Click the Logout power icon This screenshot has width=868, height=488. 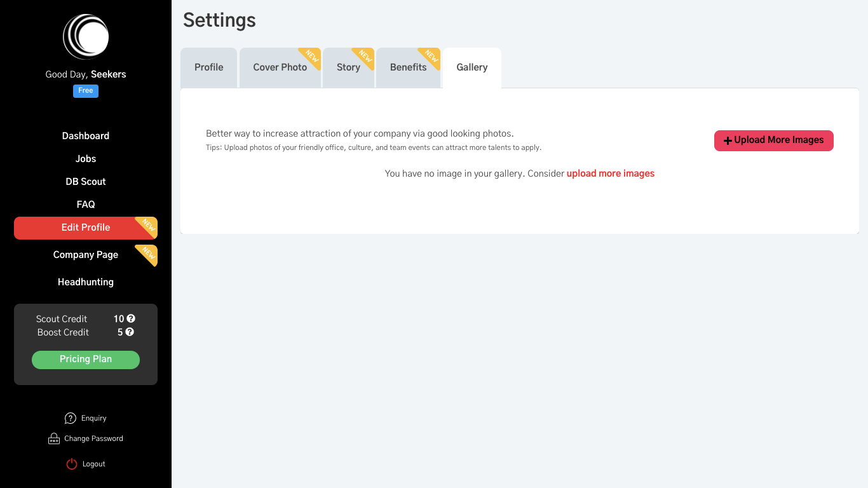tap(72, 464)
